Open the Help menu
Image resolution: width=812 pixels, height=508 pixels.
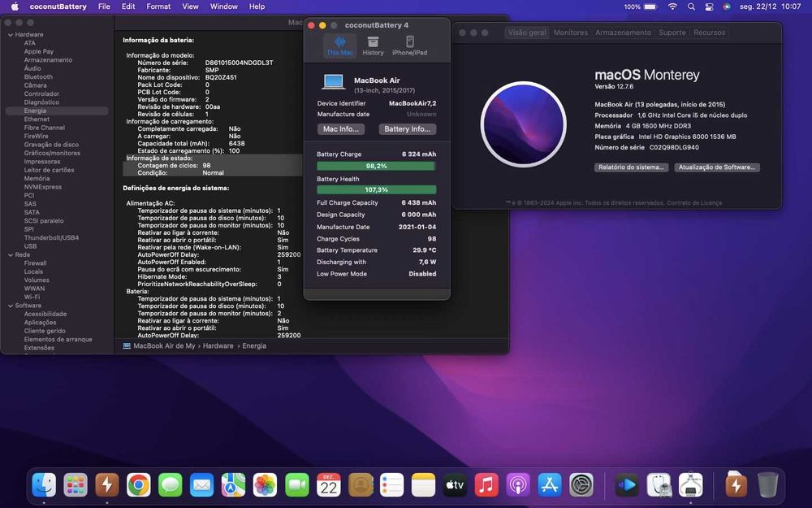tap(257, 7)
